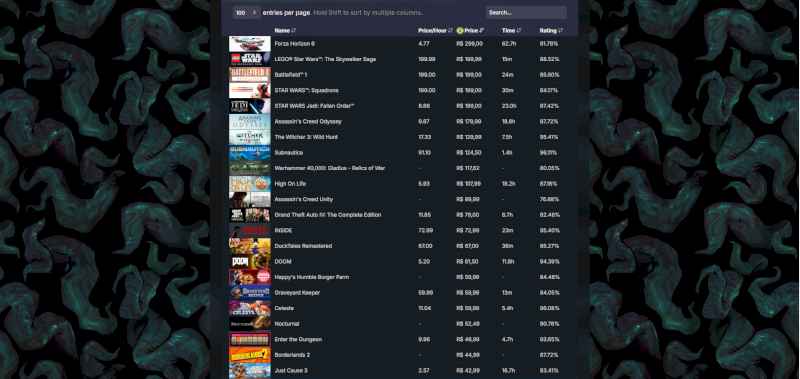
Task: Click the Grand Theft Auto IV thumbnail
Action: [x=249, y=215]
